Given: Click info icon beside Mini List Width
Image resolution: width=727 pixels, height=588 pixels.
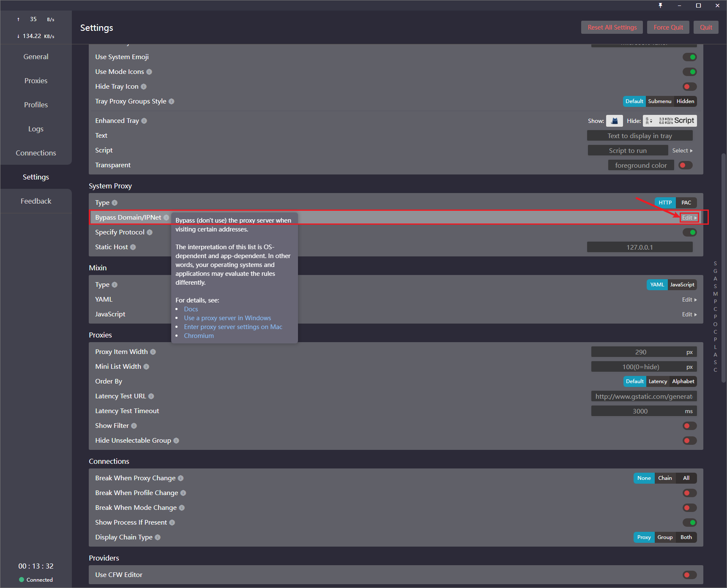Looking at the screenshot, I should point(146,367).
